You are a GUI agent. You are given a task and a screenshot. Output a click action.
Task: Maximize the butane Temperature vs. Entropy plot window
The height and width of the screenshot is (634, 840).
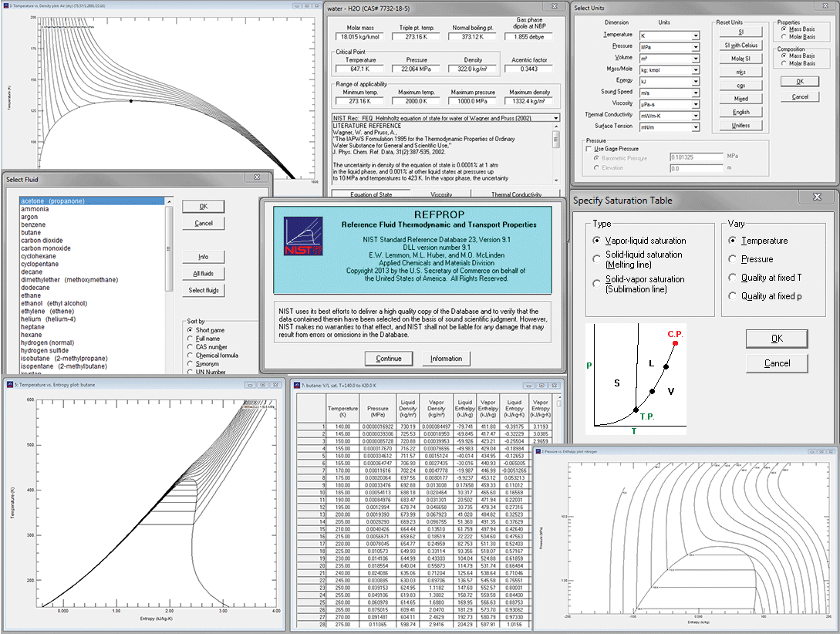pos(261,384)
